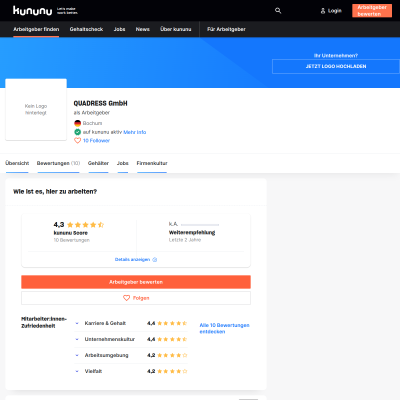
Task: Open Für Arbeitgeber menu item
Action: click(226, 29)
